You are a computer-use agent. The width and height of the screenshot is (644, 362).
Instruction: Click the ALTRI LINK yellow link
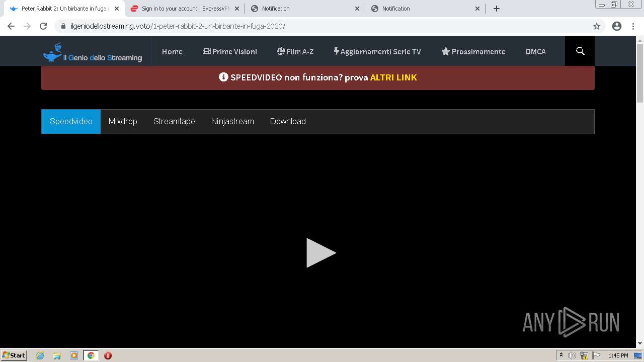click(393, 77)
